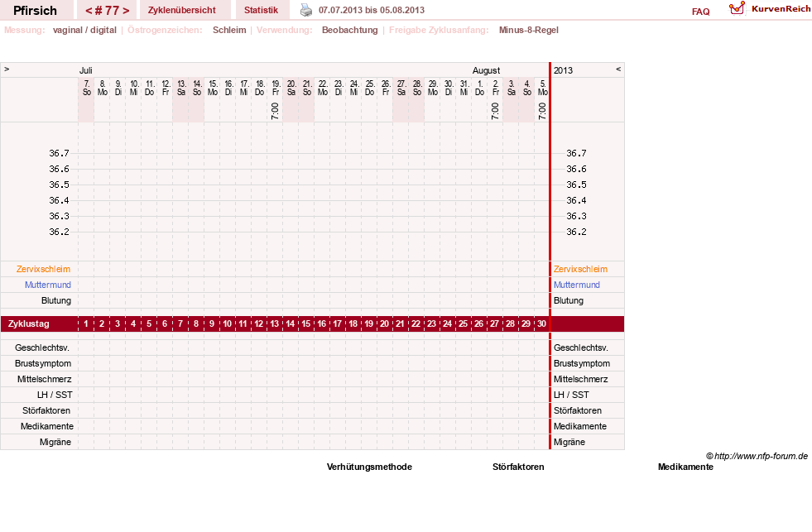Click the 7:00 time under 2. Fr
The image size is (812, 532).
(x=495, y=111)
